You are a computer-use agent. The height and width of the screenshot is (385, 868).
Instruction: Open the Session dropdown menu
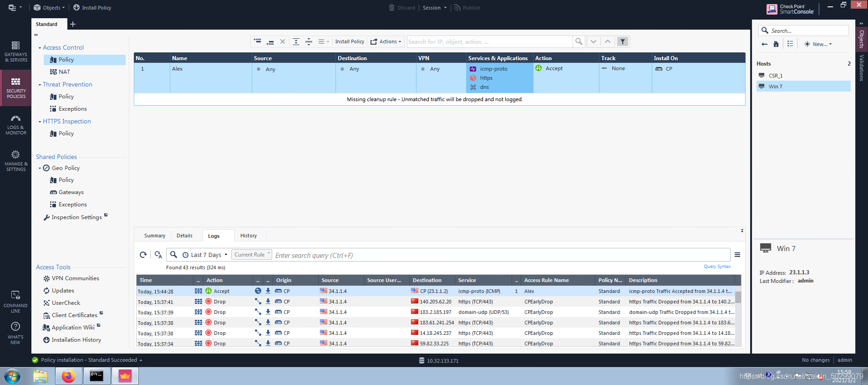point(435,8)
